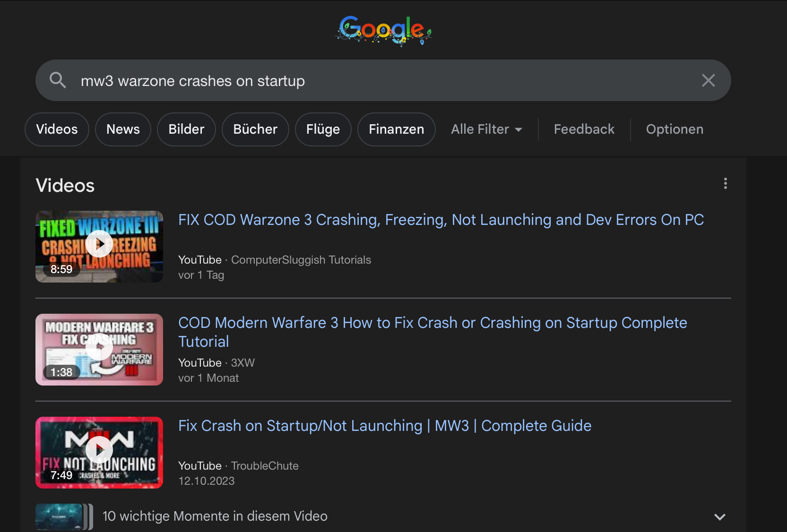Play the Modern Warfare 3 fix crashing video
The width and height of the screenshot is (787, 532).
(99, 350)
